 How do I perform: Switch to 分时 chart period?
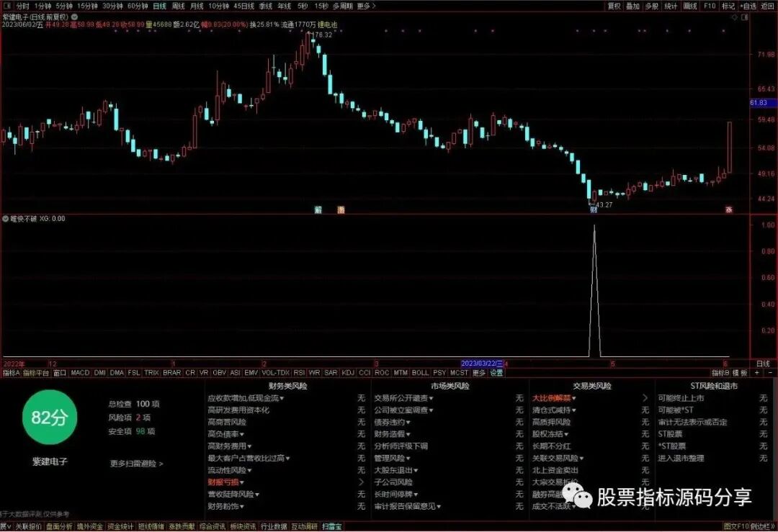pyautogui.click(x=23, y=6)
